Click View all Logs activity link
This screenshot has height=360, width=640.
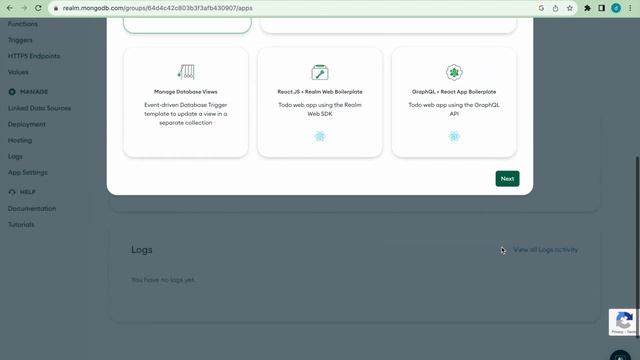(546, 250)
